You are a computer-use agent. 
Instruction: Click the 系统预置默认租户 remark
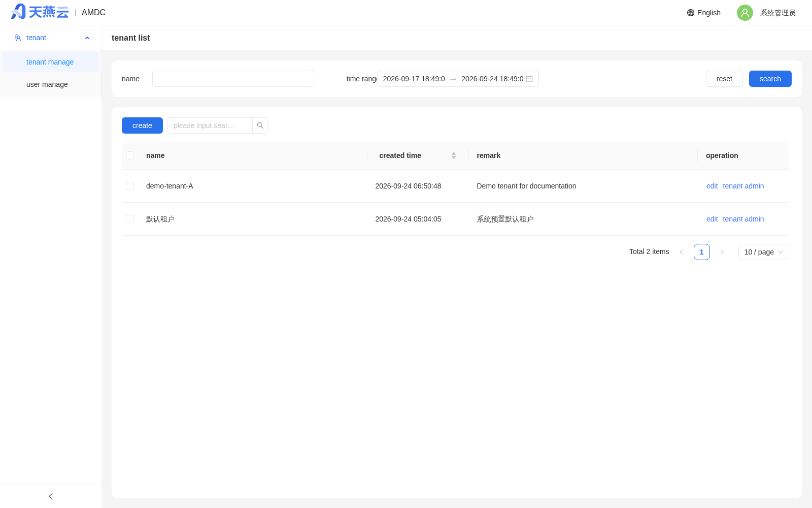pyautogui.click(x=505, y=219)
